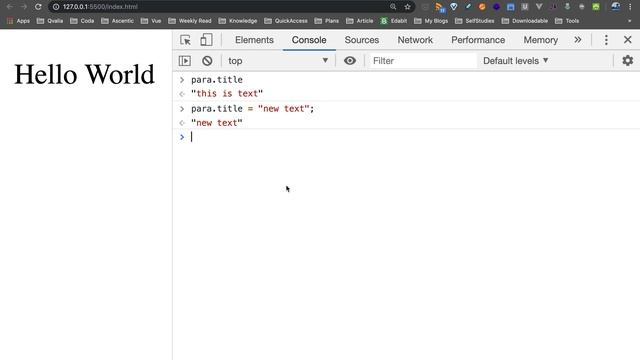Open the top JavaScript context dropdown
Image resolution: width=640 pixels, height=360 pixels.
278,61
